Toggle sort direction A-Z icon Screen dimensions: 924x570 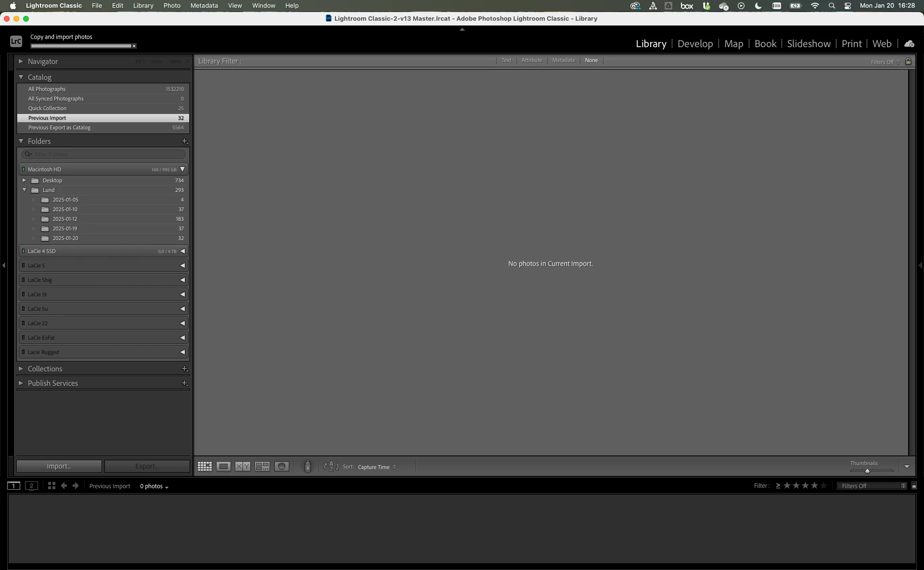(x=331, y=467)
